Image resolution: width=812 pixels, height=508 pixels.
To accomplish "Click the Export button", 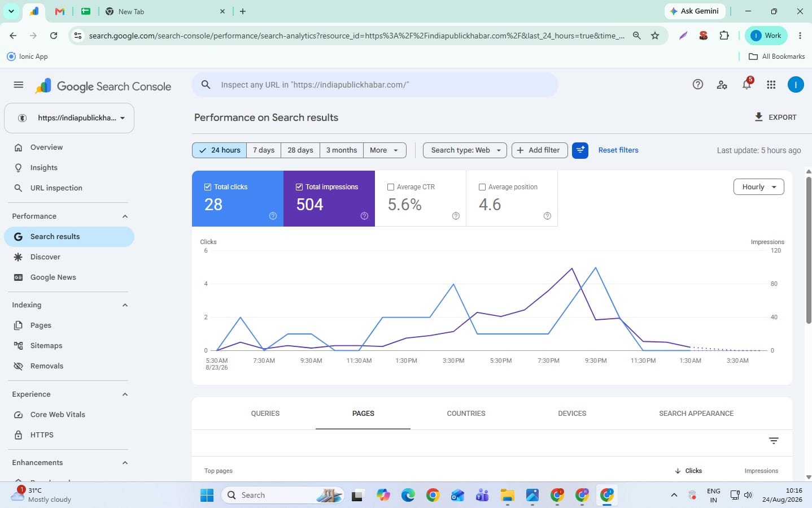I will tap(775, 118).
